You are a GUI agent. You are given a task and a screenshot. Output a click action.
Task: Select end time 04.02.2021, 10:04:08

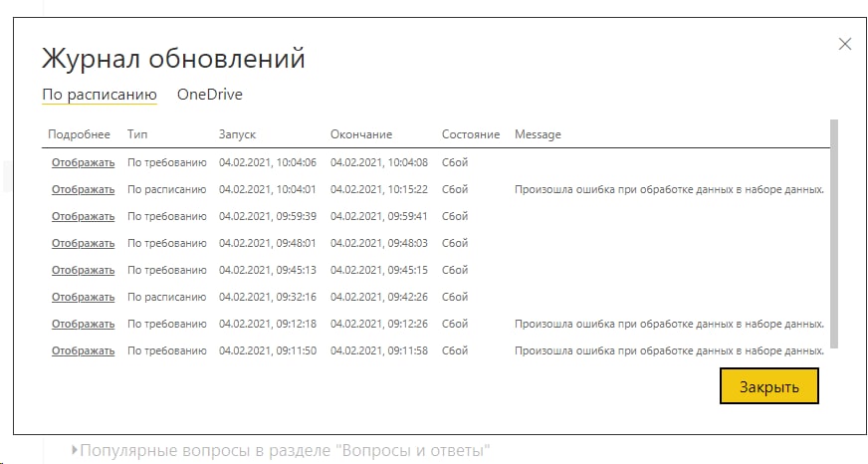(x=379, y=162)
